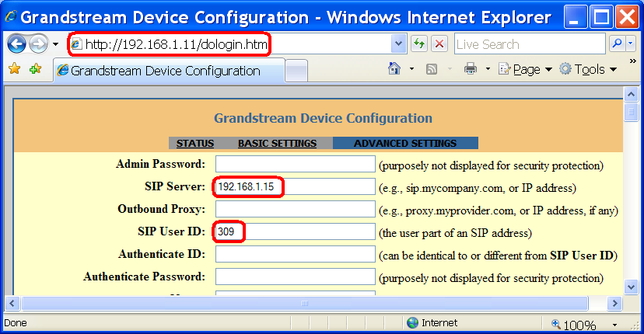
Task: Go back with the browser Back arrow
Action: (16, 44)
